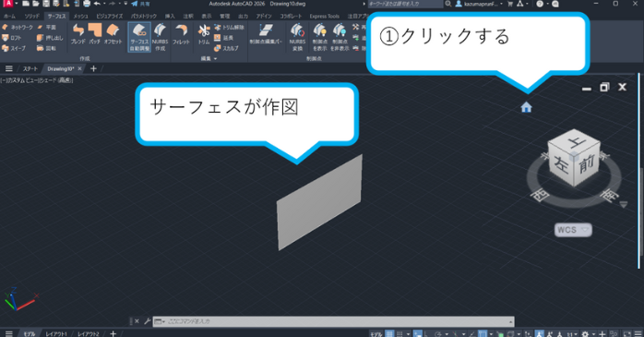The height and width of the screenshot is (337, 644).
Task: Click the surface Trim (トリム) scissors tool
Action: tap(204, 33)
